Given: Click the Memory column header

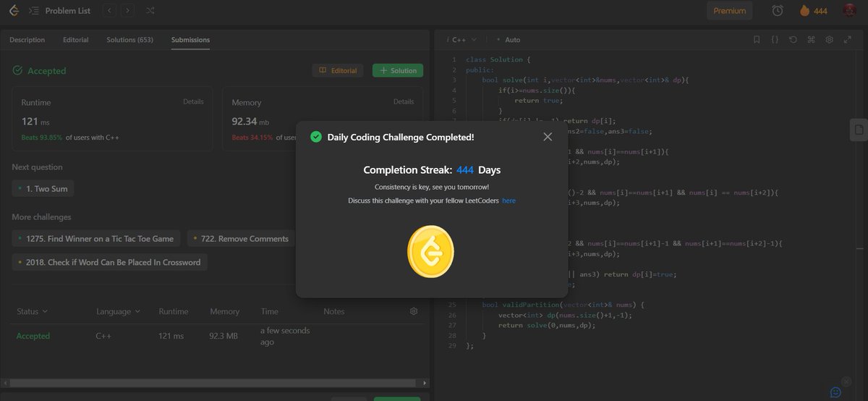Looking at the screenshot, I should (x=224, y=311).
